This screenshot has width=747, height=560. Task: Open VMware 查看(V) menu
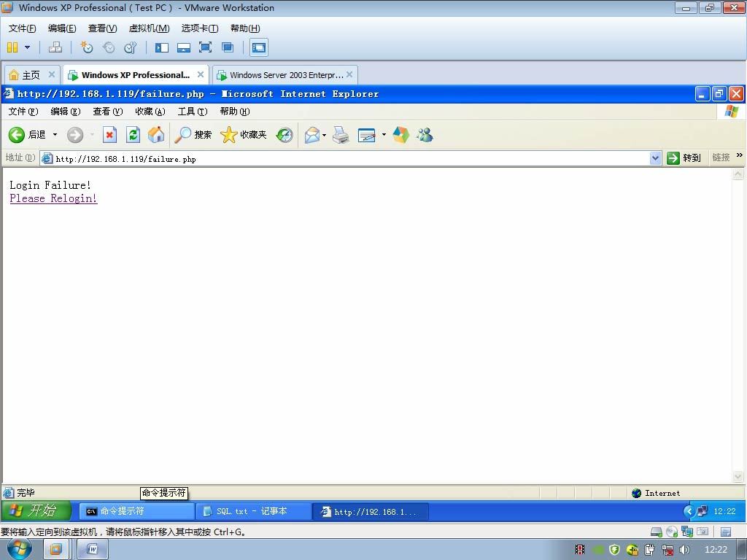(x=102, y=28)
